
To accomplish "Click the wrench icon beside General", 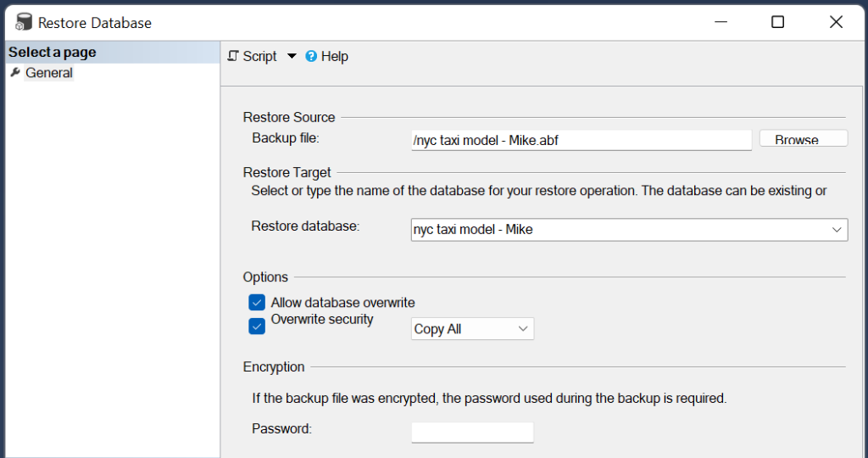I will pyautogui.click(x=15, y=73).
